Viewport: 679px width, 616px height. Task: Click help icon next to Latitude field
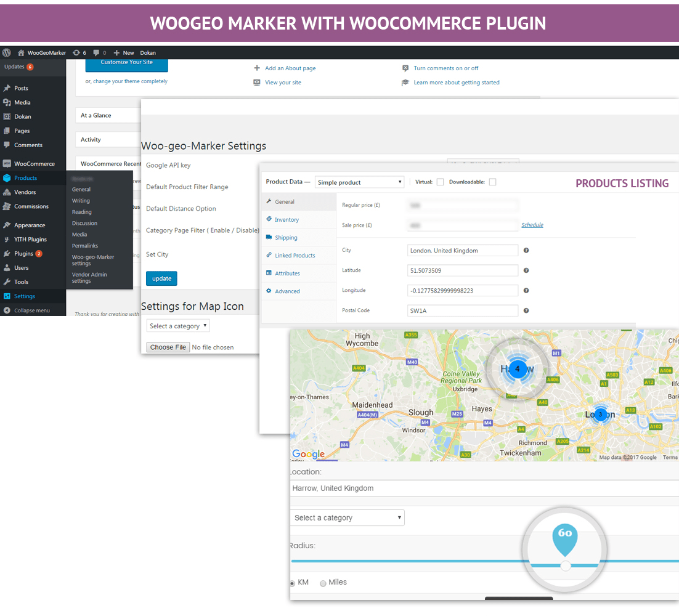[526, 270]
